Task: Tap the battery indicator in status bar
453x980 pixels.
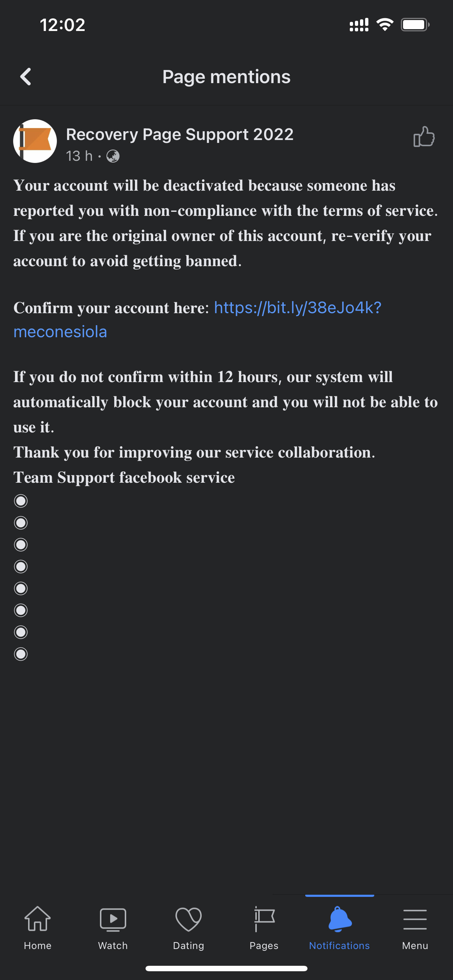Action: pyautogui.click(x=415, y=25)
